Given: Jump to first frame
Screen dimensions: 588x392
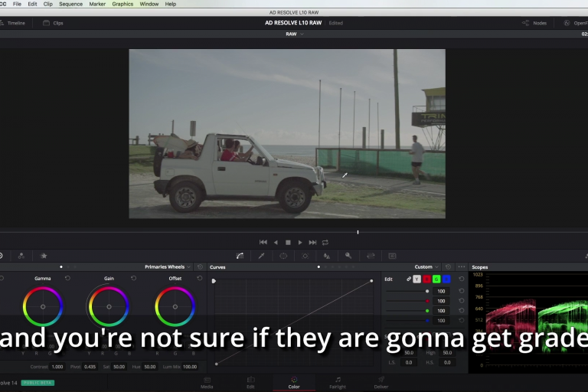Looking at the screenshot, I should 263,243.
